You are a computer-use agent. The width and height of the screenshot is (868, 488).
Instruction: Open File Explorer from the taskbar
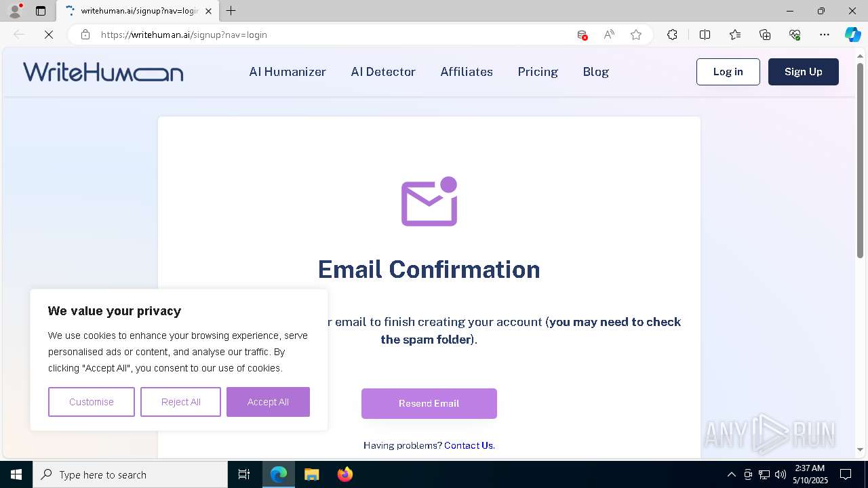point(311,474)
